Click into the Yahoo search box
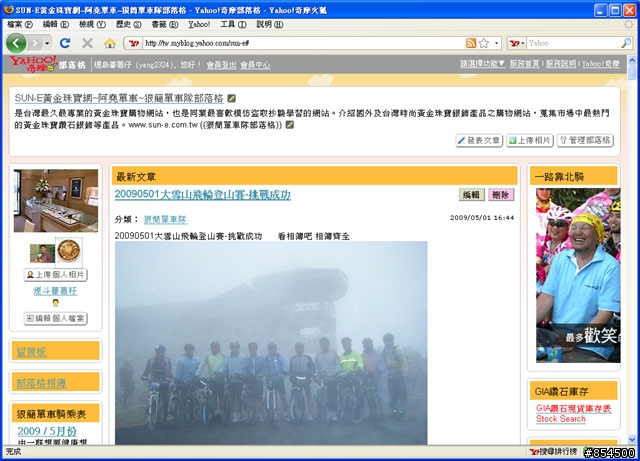Viewport: 640px width, 461px height. tap(573, 43)
